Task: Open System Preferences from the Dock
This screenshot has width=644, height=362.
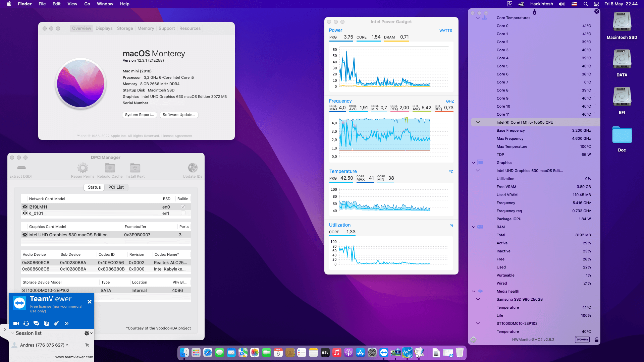Action: [372, 353]
